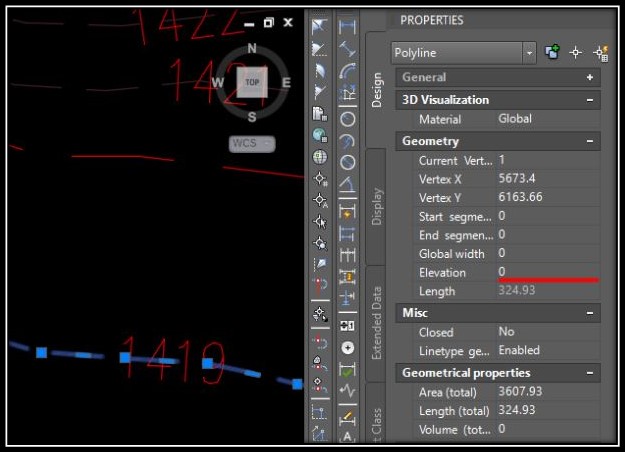Switch to the Display tab
This screenshot has width=625, height=452.
(x=376, y=206)
